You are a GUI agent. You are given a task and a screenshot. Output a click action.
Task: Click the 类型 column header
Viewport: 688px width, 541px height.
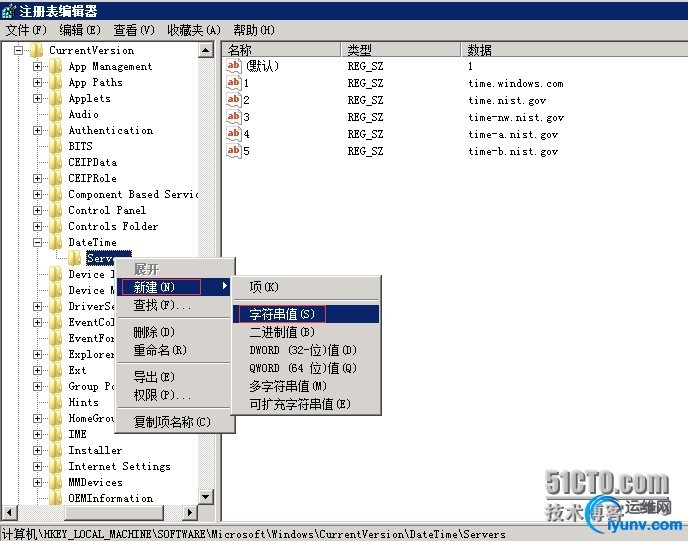(401, 50)
